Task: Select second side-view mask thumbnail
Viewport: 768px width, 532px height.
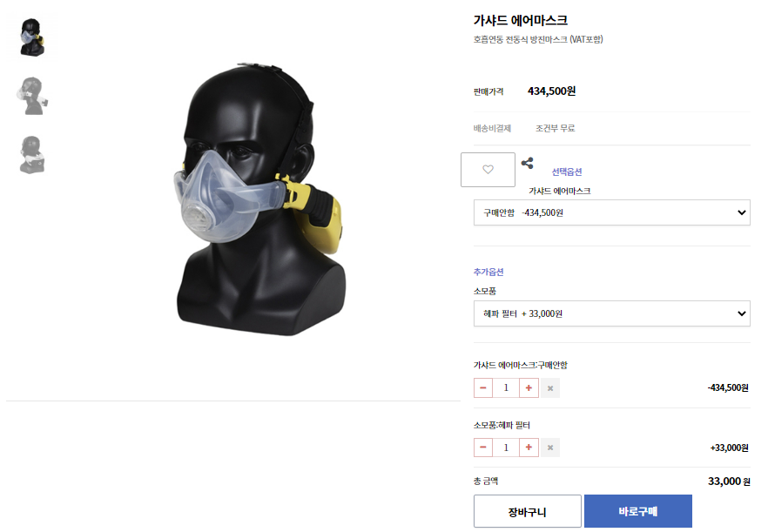Action: 32,96
